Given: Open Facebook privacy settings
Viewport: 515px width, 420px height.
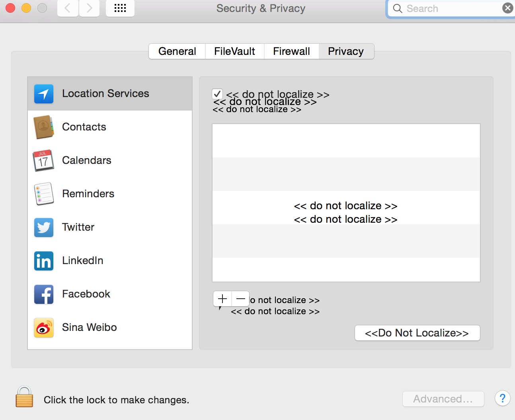Looking at the screenshot, I should click(86, 294).
